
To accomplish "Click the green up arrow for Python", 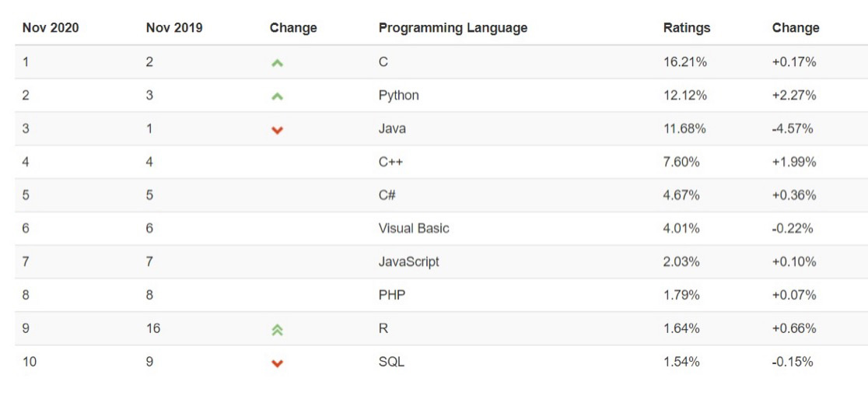I will click(278, 96).
